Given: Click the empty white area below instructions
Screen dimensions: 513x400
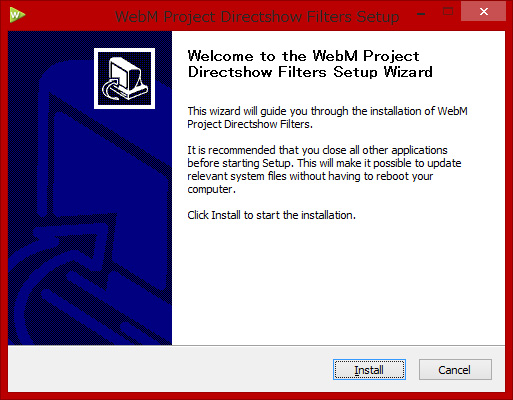Looking at the screenshot, I should (338, 283).
